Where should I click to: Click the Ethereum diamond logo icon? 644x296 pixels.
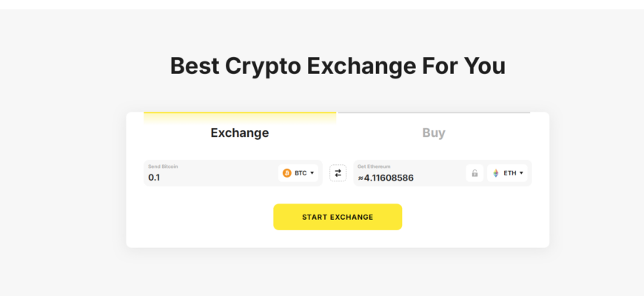[x=496, y=173]
